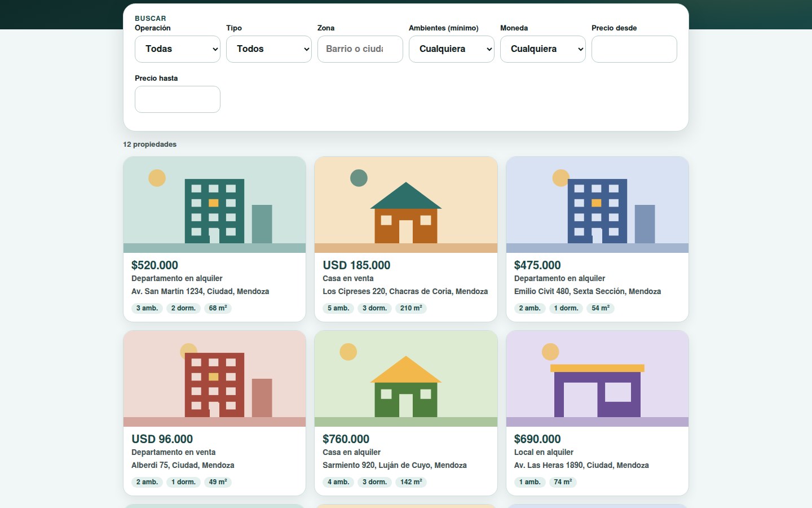Image resolution: width=812 pixels, height=508 pixels.
Task: Select the Sarmiento 920, Luján de Cuyo address
Action: pos(395,465)
